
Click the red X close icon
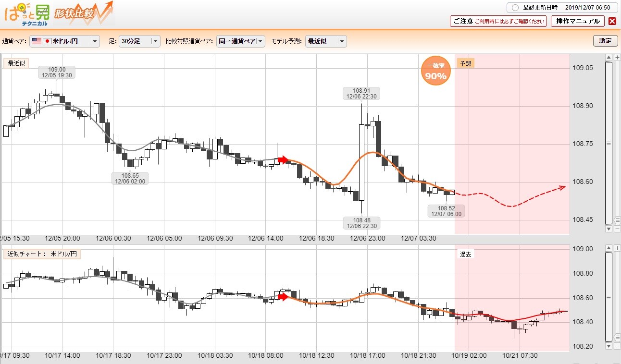[x=612, y=21]
